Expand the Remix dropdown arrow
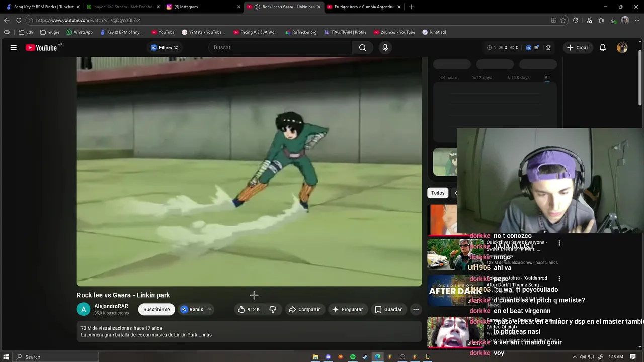644x362 pixels. coord(209,309)
